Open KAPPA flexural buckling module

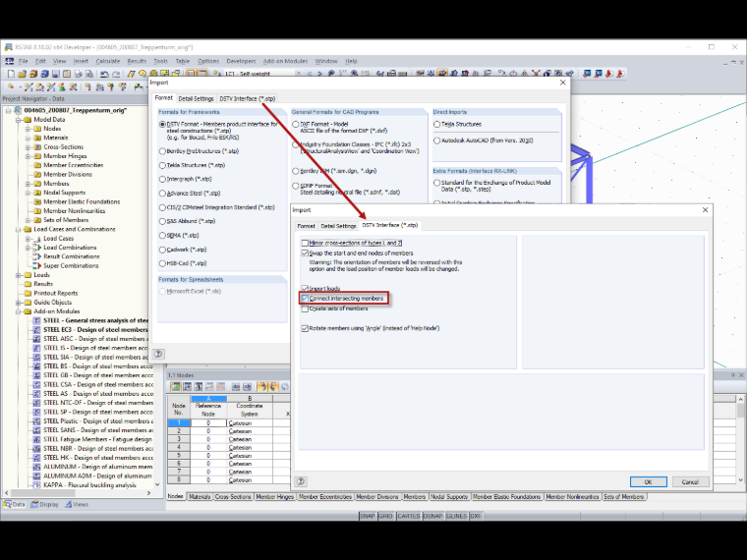tap(89, 484)
